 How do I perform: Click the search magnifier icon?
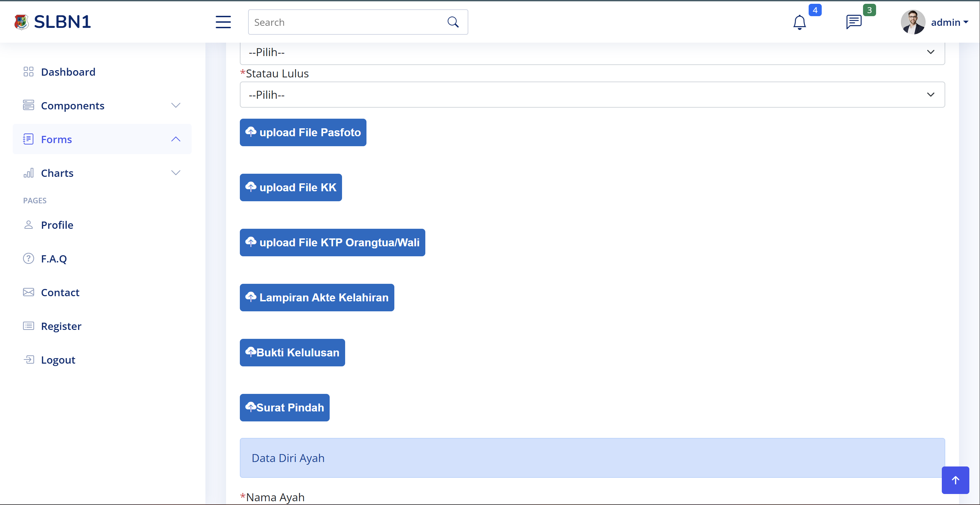tap(453, 22)
